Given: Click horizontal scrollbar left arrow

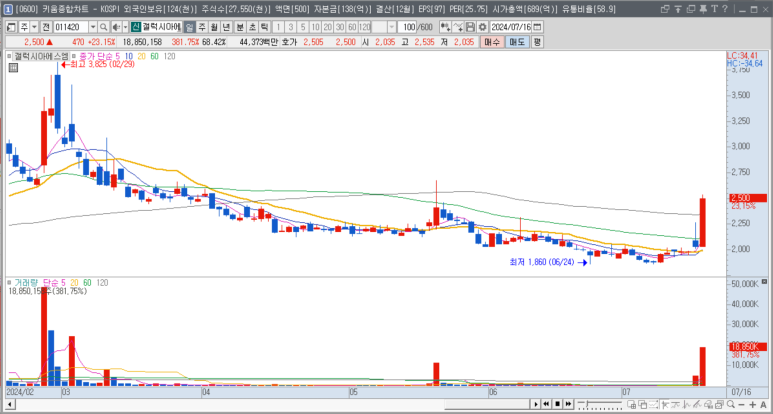Looking at the screenshot, I should tap(8, 404).
